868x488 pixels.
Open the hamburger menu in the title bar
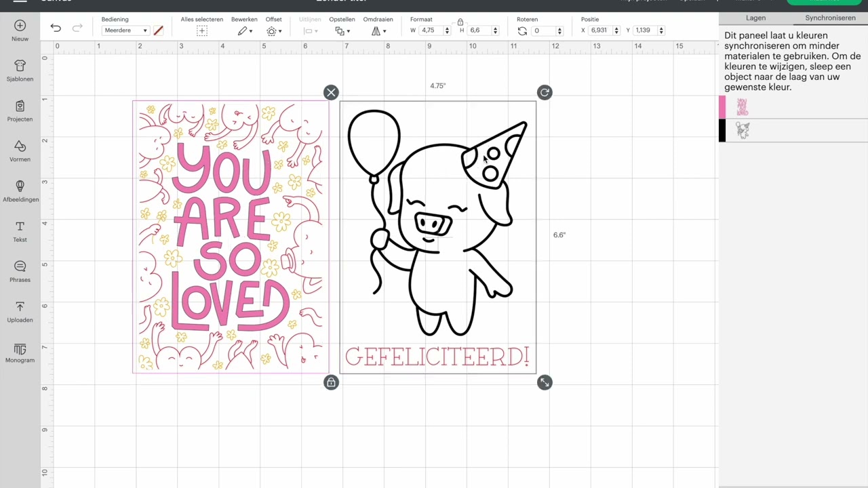tap(20, 2)
